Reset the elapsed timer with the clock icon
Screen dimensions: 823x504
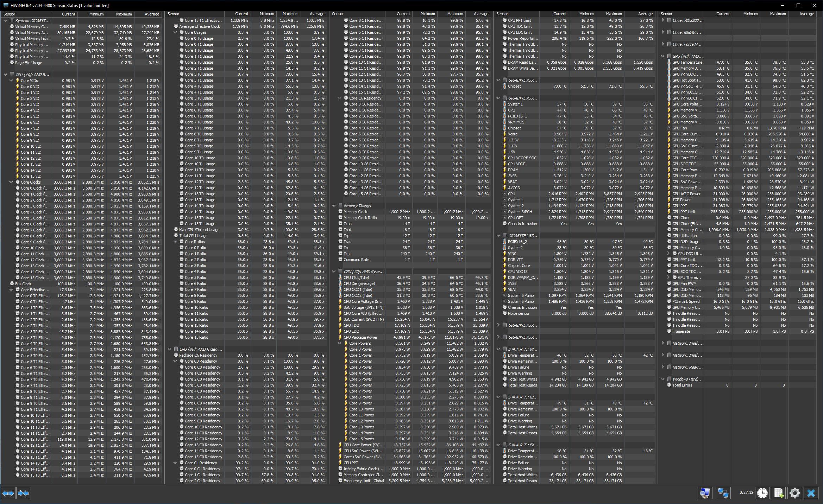(762, 493)
